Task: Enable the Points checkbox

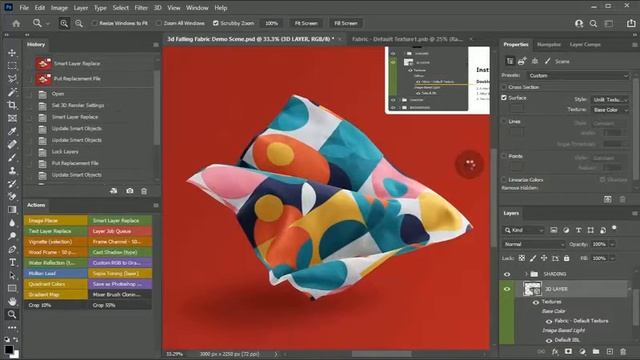Action: 504,156
